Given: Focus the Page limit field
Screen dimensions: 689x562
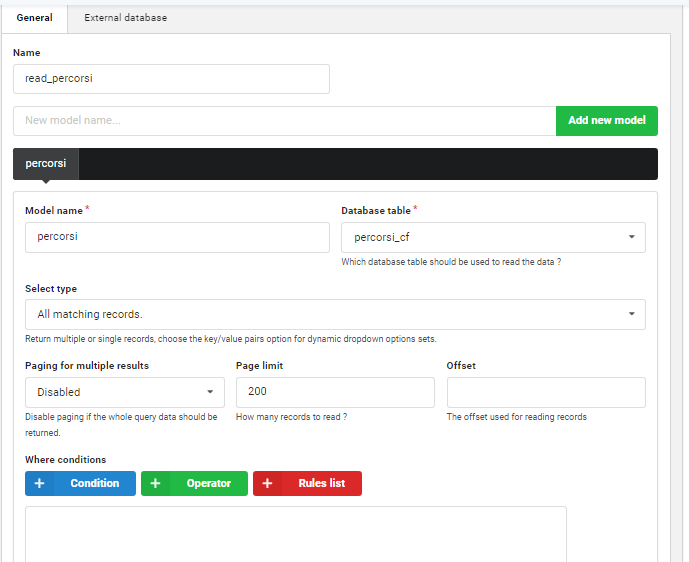Looking at the screenshot, I should point(334,392).
